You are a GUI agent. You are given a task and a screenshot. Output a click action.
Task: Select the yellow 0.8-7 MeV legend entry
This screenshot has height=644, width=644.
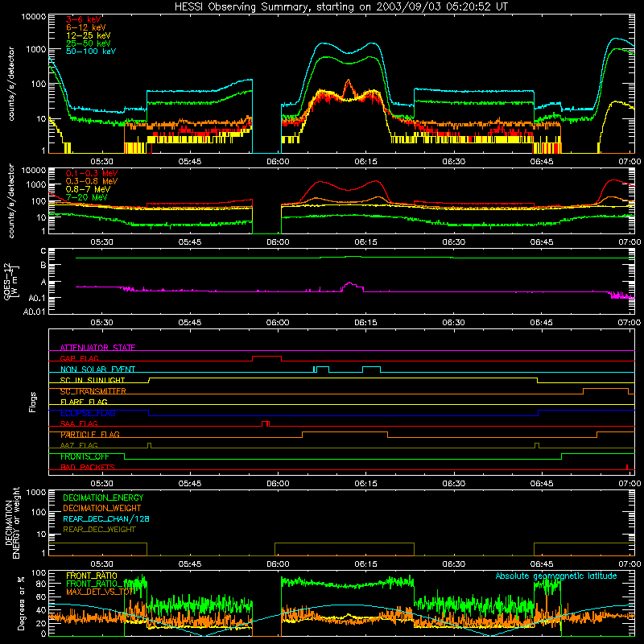pyautogui.click(x=88, y=189)
